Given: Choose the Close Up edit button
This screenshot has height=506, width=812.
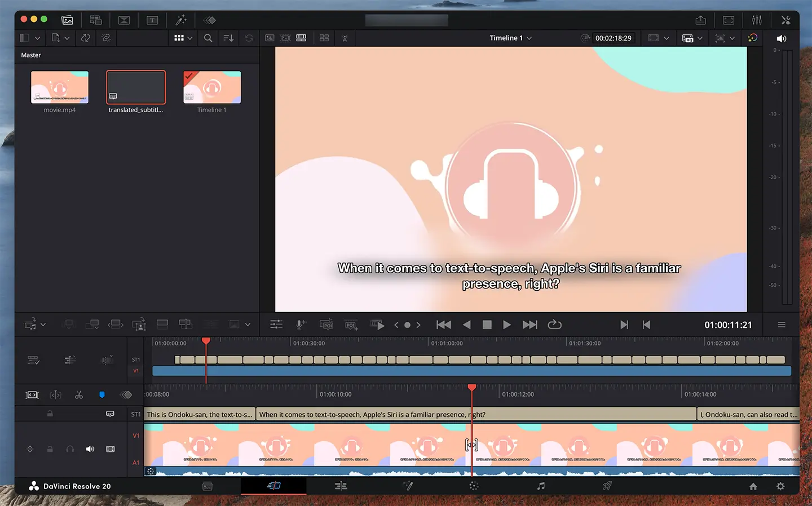Looking at the screenshot, I should point(139,325).
